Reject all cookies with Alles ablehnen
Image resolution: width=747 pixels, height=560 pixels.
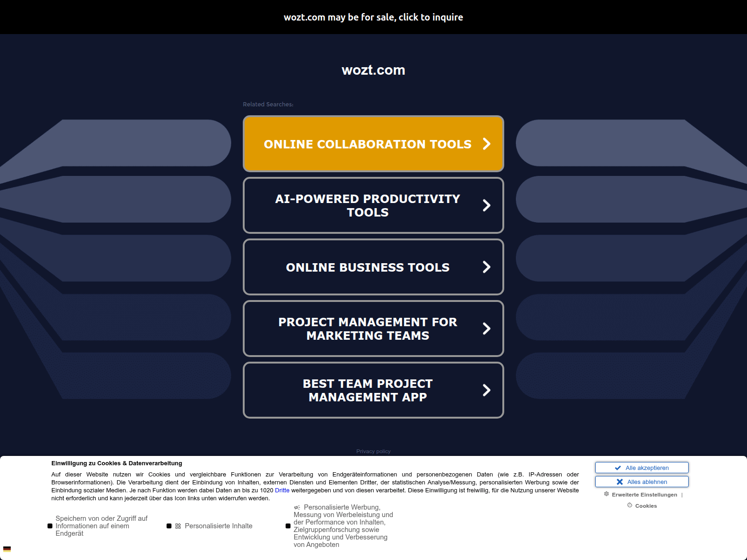[x=642, y=482]
